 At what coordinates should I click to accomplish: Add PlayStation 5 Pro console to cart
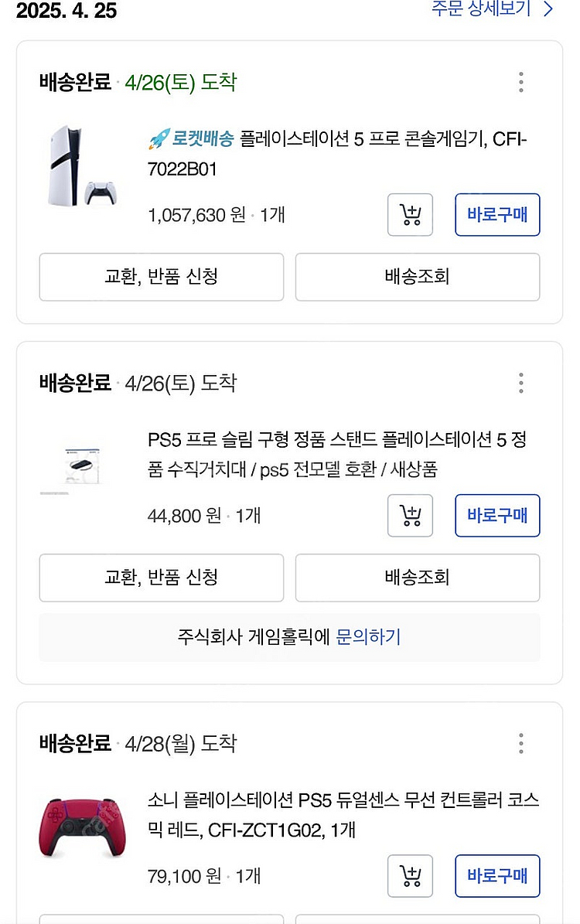pos(410,214)
